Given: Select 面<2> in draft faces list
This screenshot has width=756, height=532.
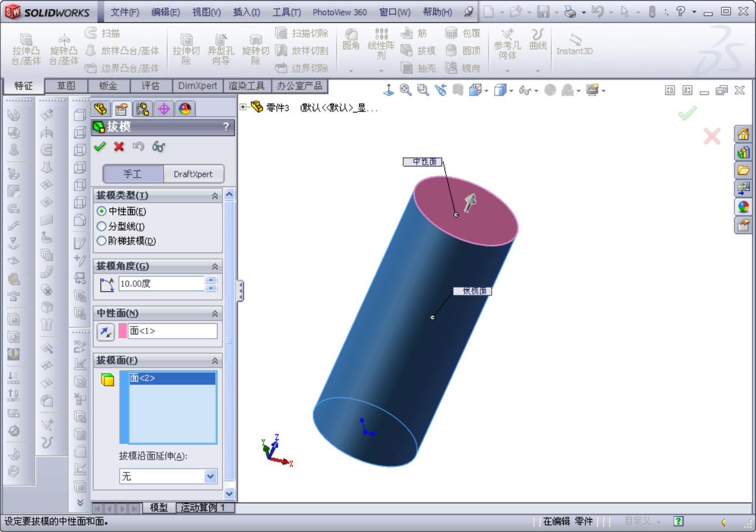Looking at the screenshot, I should pyautogui.click(x=172, y=378).
